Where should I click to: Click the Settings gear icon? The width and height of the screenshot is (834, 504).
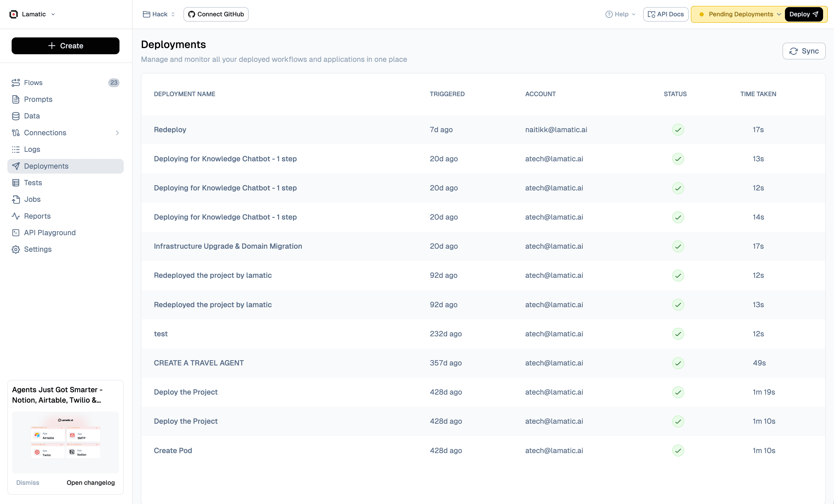coord(16,249)
